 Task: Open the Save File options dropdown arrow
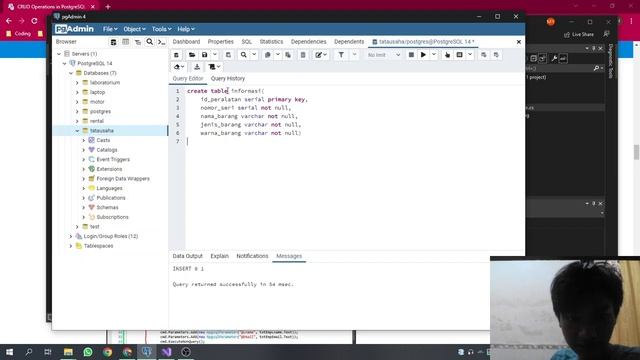point(215,55)
